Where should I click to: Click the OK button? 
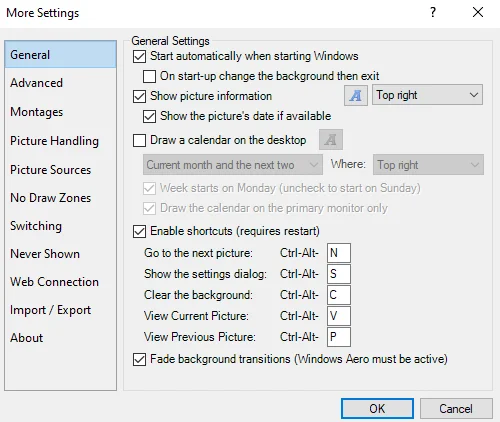(x=377, y=408)
